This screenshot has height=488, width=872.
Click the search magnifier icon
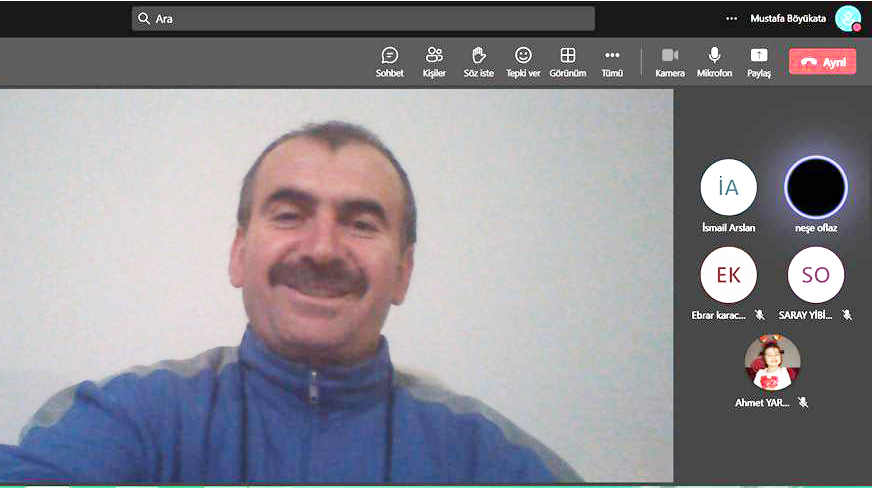[x=144, y=18]
